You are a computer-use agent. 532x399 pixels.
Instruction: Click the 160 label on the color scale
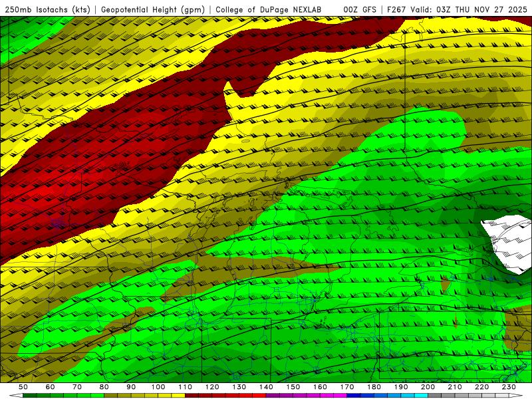pyautogui.click(x=320, y=387)
